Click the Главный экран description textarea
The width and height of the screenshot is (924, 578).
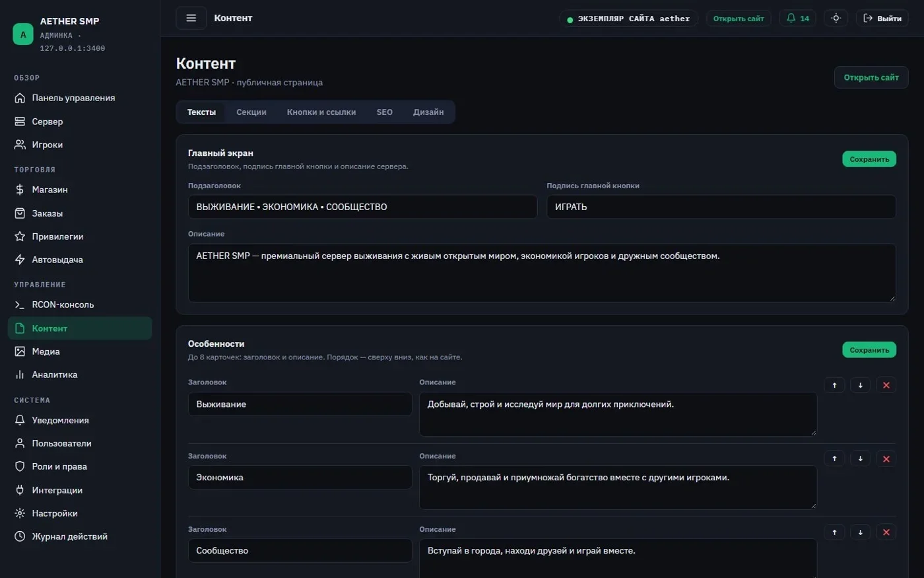(542, 273)
